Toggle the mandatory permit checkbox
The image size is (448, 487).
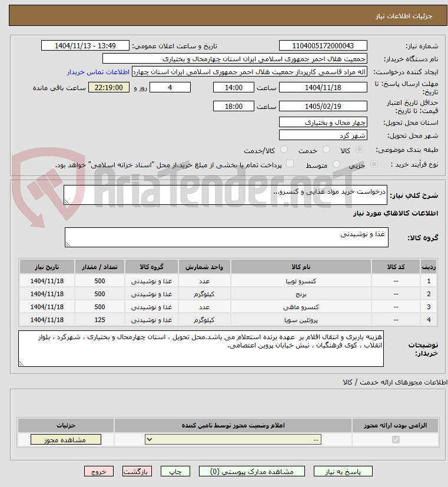[x=396, y=439]
